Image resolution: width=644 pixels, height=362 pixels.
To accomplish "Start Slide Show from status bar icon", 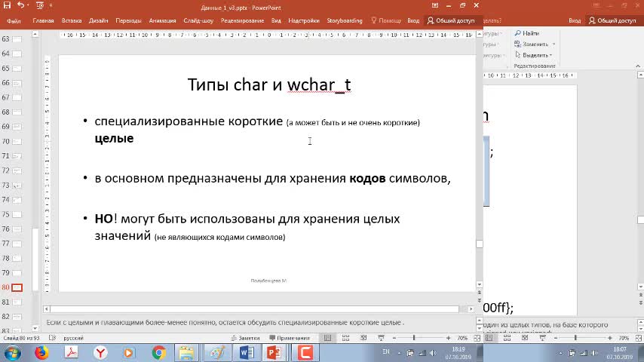I will (381, 338).
